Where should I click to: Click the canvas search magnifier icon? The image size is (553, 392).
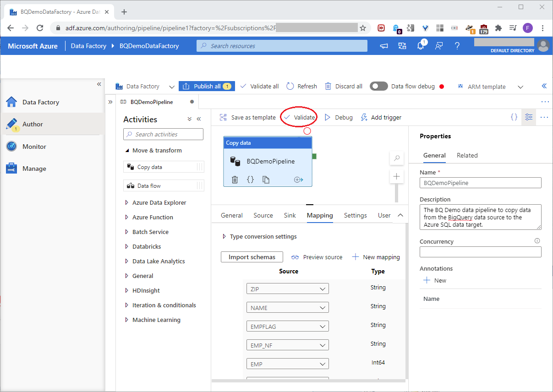pyautogui.click(x=397, y=158)
